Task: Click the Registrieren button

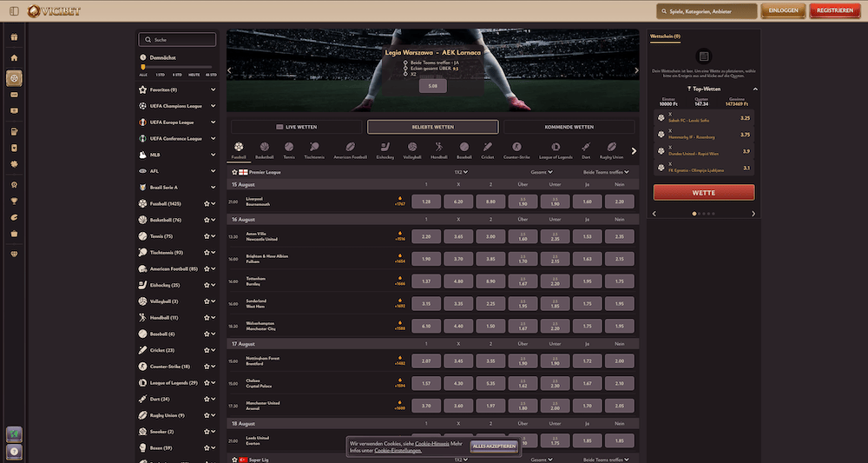Action: click(x=834, y=10)
